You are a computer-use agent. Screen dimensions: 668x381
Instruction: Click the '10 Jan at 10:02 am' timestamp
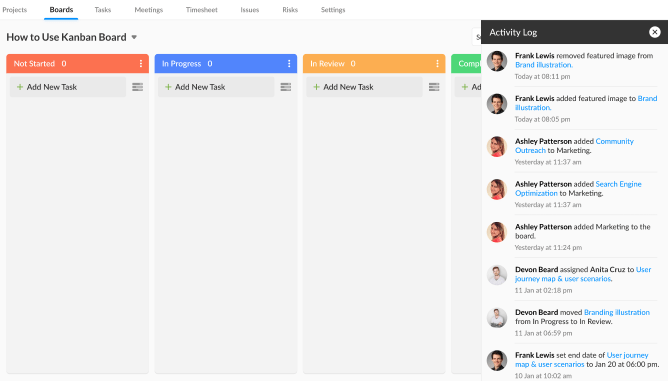tap(543, 376)
